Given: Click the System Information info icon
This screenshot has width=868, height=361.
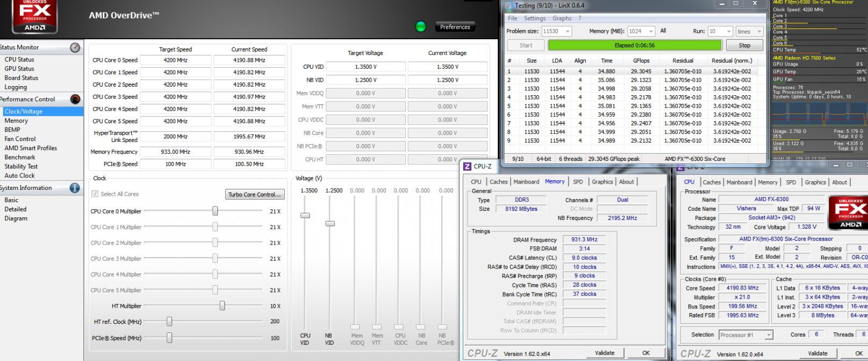Looking at the screenshot, I should tap(75, 188).
